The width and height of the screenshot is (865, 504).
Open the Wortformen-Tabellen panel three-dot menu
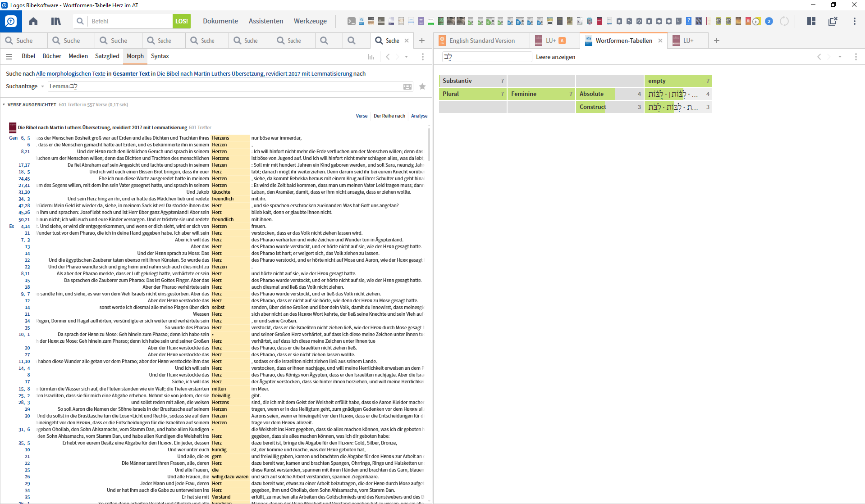856,57
